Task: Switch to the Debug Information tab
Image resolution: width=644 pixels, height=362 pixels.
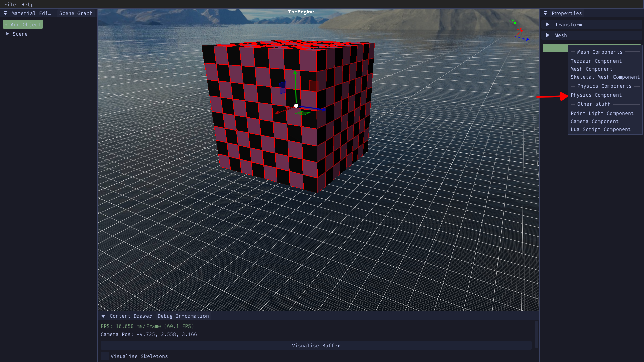Action: (x=183, y=316)
